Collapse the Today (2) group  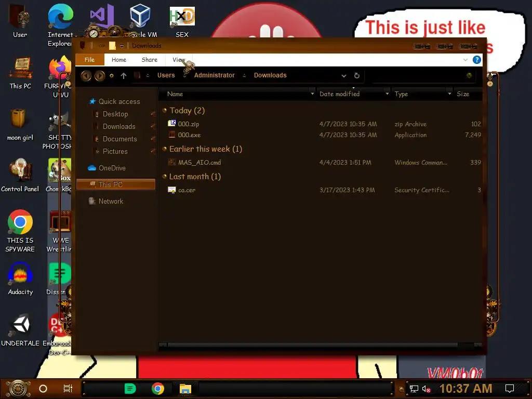[x=165, y=110]
